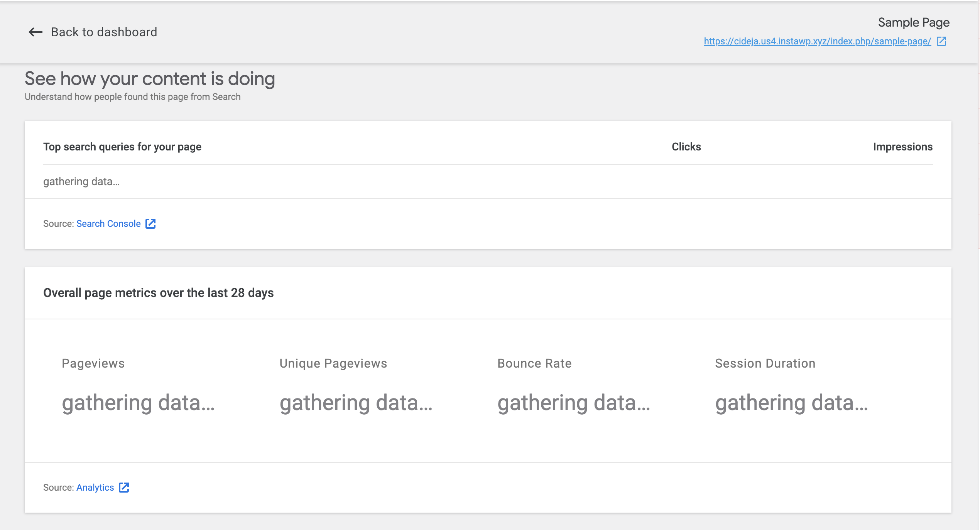Viewport: 980px width, 530px height.
Task: Click Top search queries column header
Action: [122, 147]
